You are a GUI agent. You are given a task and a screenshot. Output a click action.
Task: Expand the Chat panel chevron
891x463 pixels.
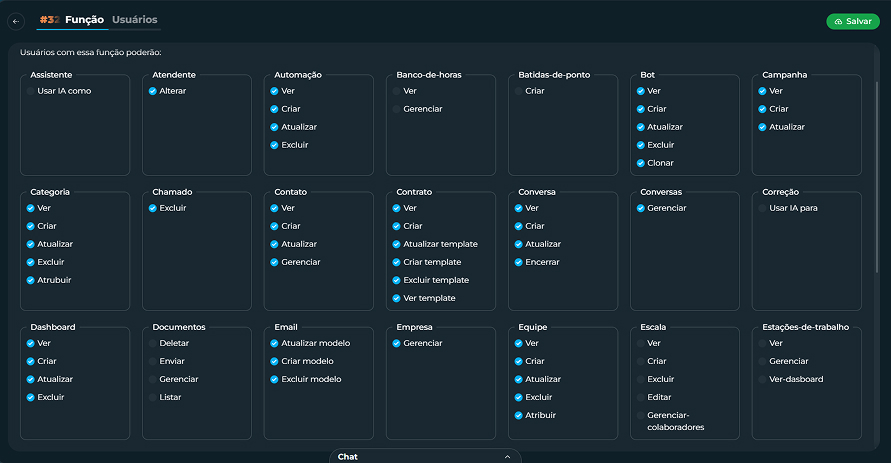507,457
